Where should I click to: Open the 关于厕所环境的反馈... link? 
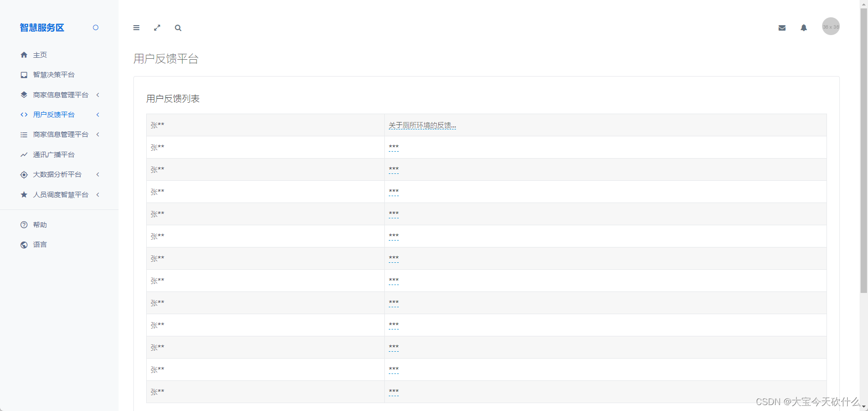point(422,125)
